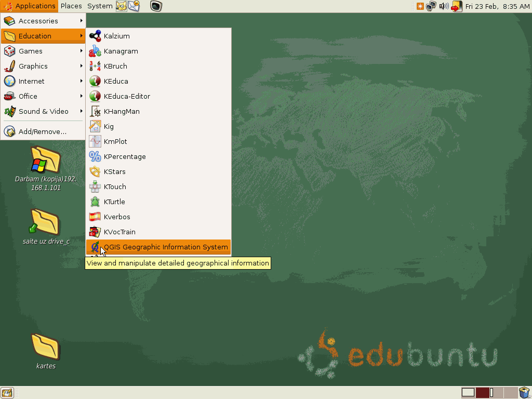The image size is (532, 399).
Task: Click the Kanagram label
Action: pyautogui.click(x=121, y=51)
